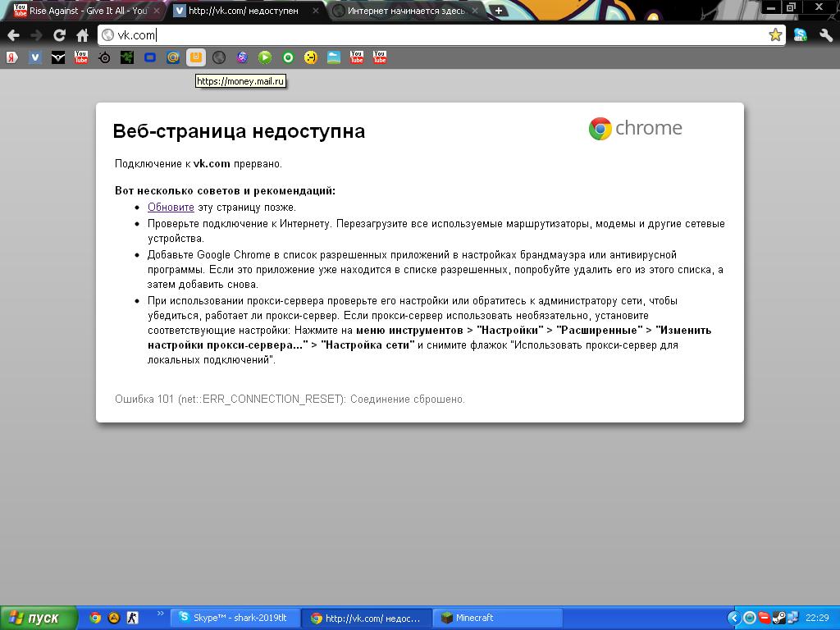
Task: Click the chrome logo on error page
Action: 636,129
